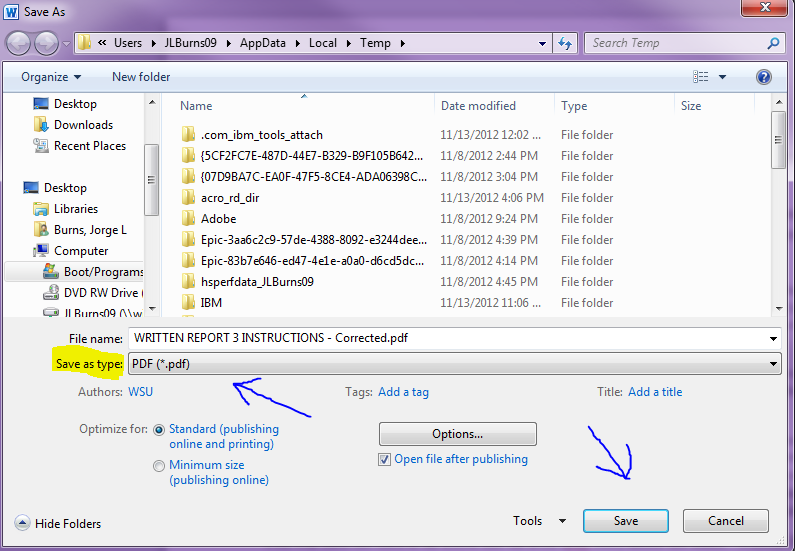This screenshot has width=795, height=551.
Task: Click the change view icon
Action: point(701,77)
